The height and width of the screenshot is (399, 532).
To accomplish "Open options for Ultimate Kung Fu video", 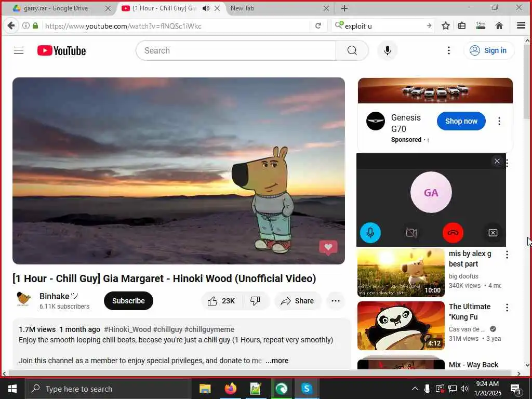I will coord(507,308).
